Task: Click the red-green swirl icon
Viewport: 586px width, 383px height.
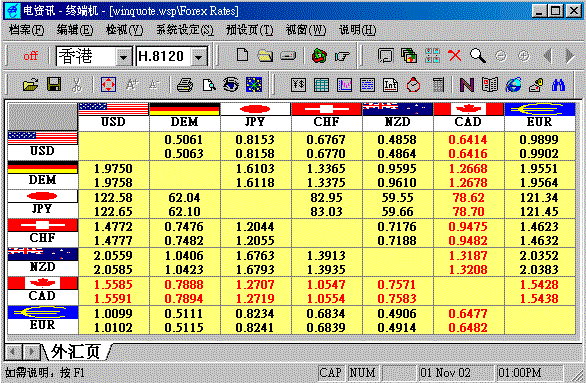Action: (319, 56)
